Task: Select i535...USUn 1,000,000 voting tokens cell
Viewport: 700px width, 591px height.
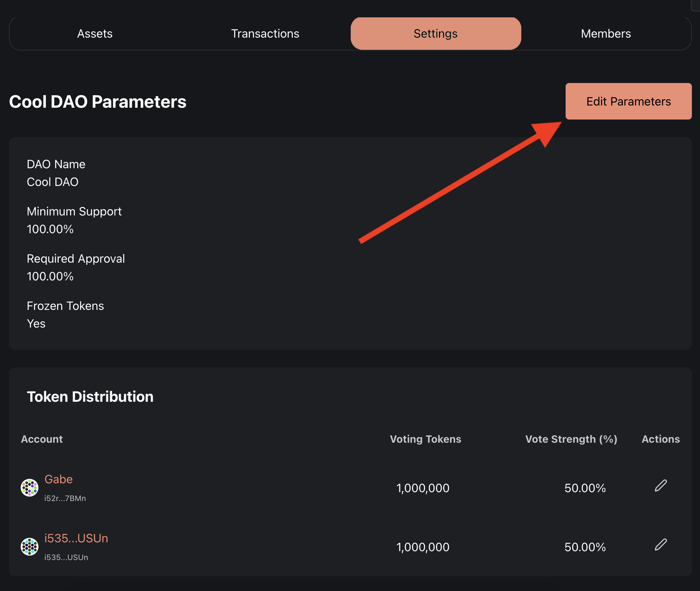Action: pyautogui.click(x=423, y=547)
